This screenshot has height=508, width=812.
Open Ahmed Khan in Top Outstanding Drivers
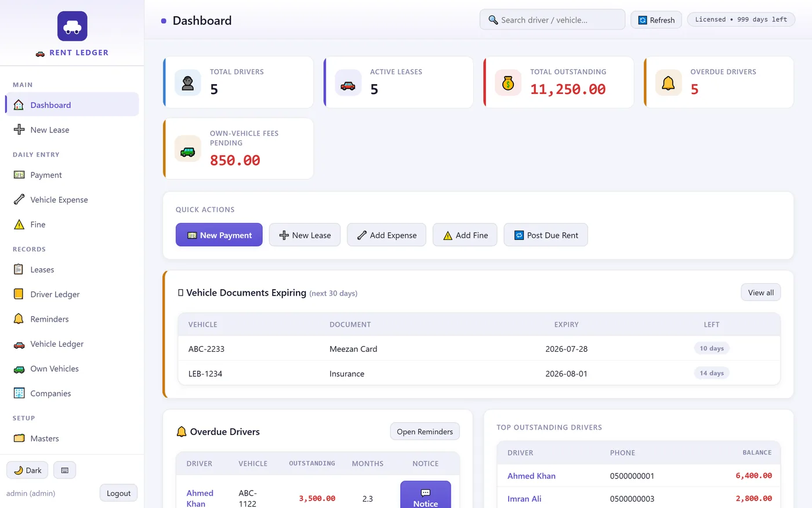531,475
